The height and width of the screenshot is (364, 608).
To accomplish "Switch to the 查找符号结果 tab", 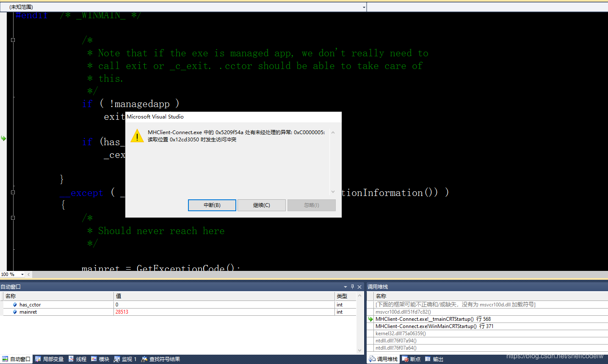I will (x=161, y=359).
